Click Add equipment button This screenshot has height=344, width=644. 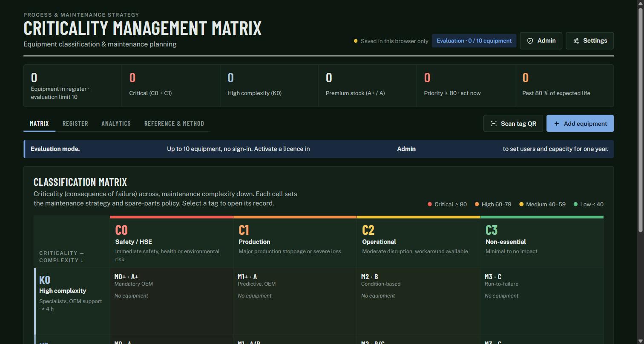(x=580, y=124)
